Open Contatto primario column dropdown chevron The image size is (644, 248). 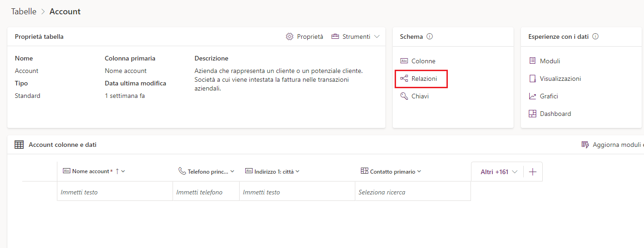419,171
